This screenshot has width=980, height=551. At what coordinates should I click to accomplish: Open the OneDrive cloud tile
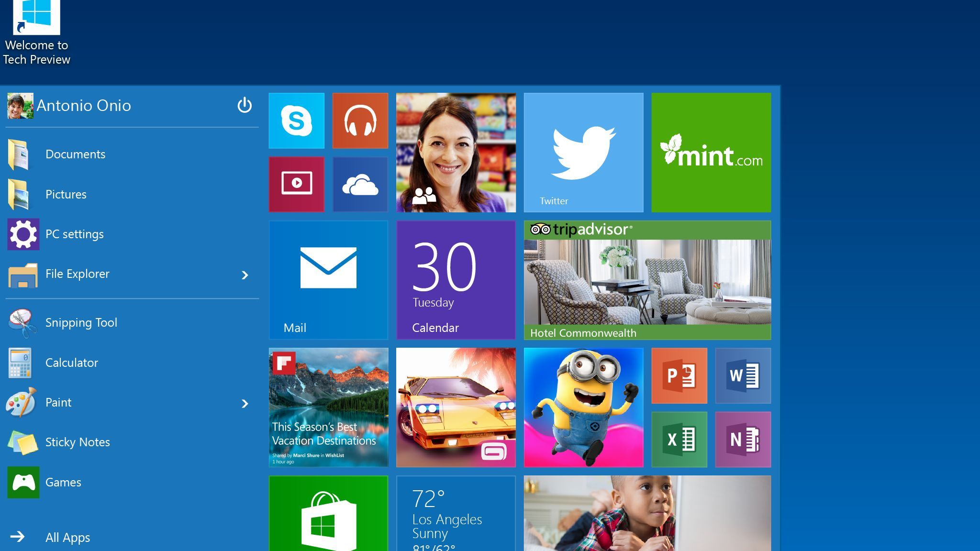tap(360, 184)
